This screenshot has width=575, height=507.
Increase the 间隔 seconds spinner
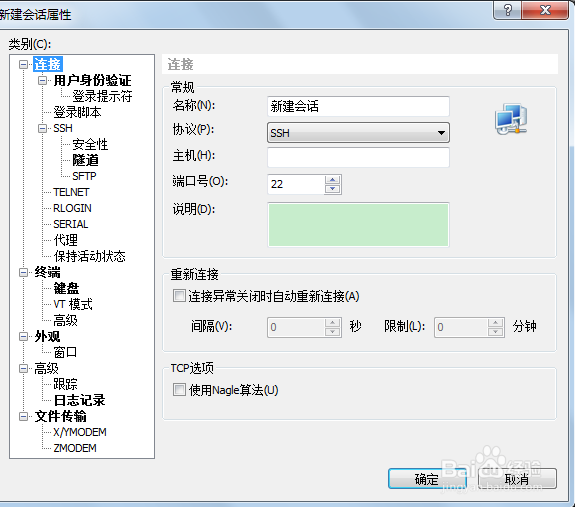tap(333, 323)
